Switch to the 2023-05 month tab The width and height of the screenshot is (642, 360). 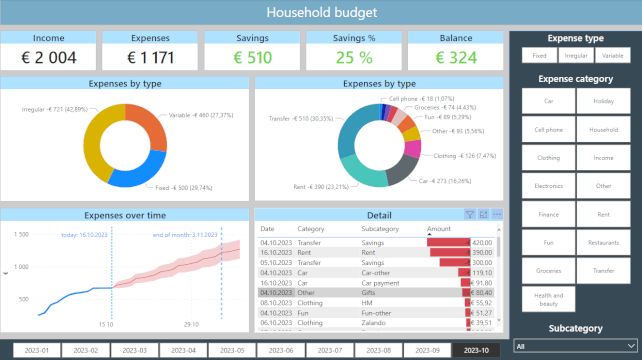click(232, 351)
